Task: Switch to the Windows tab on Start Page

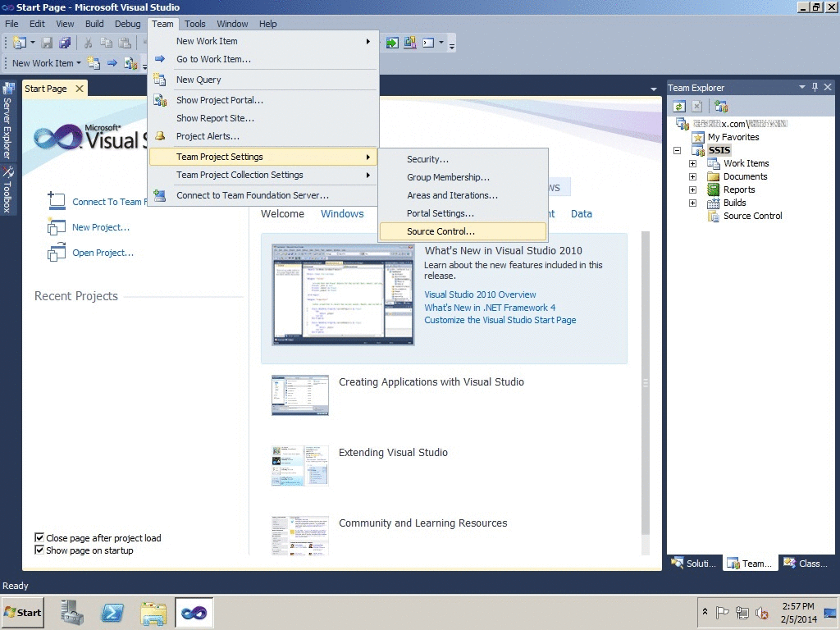Action: 342,214
